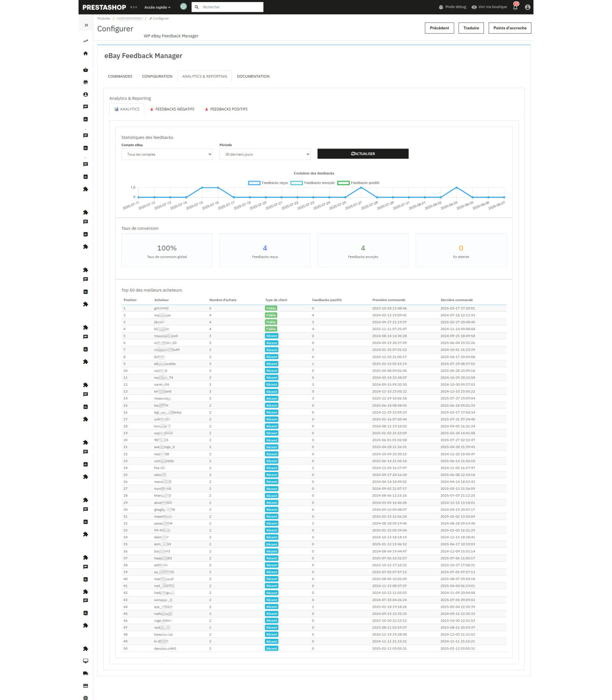Screen dimensions: 612x700
Task: Open the Période dropdown
Action: (265, 154)
